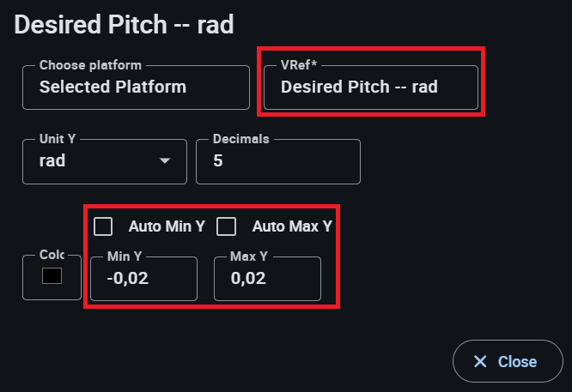Focus the Min Y input field

[x=143, y=279]
